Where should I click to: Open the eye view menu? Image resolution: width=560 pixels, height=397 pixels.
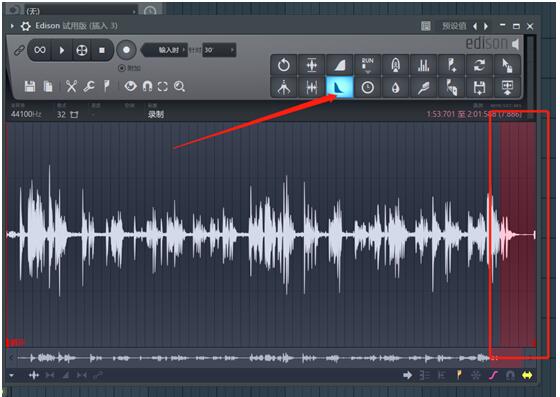click(x=130, y=86)
